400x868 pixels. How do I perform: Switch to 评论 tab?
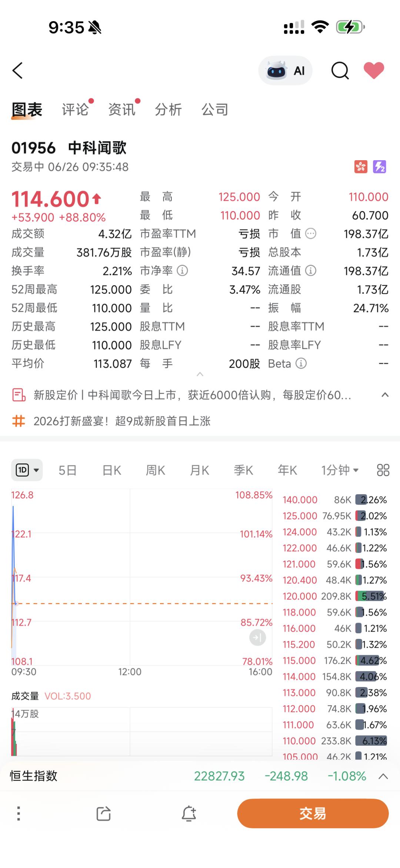tap(75, 110)
